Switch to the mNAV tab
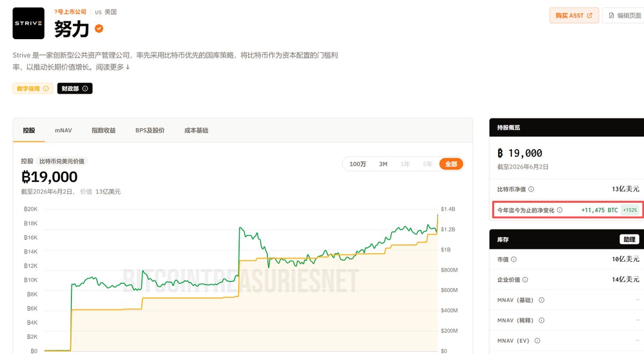This screenshot has width=644, height=354. 63,130
